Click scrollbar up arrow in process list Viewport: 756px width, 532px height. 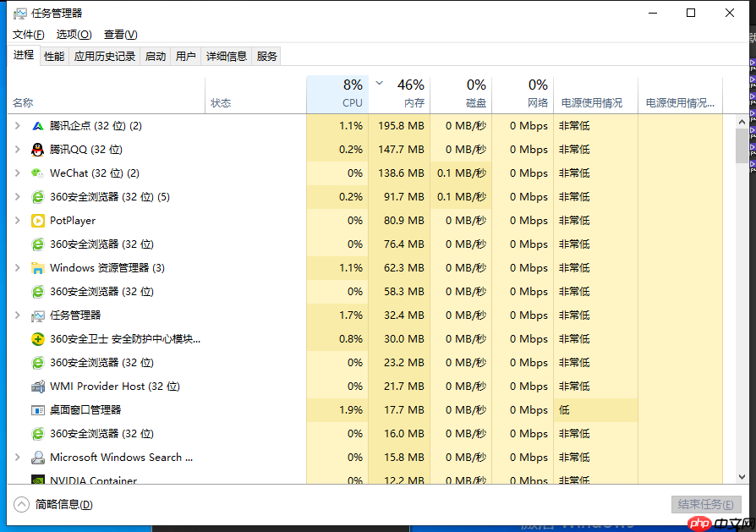pyautogui.click(x=742, y=122)
